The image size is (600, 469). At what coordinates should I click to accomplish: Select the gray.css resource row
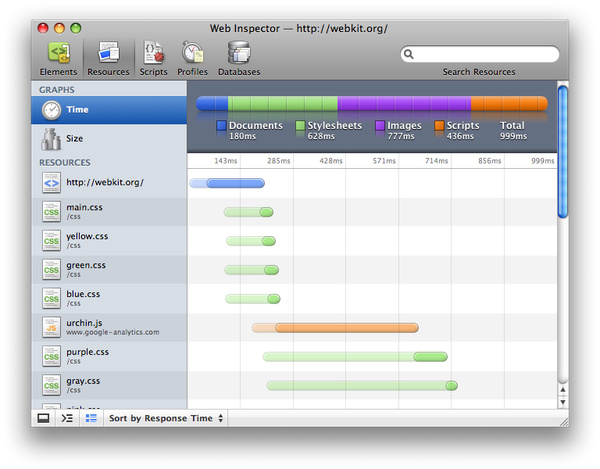109,385
